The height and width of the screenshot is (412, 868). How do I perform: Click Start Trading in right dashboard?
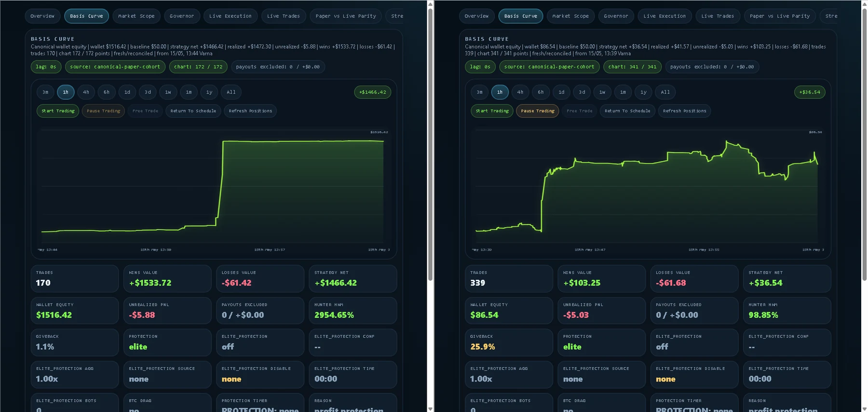coord(492,111)
